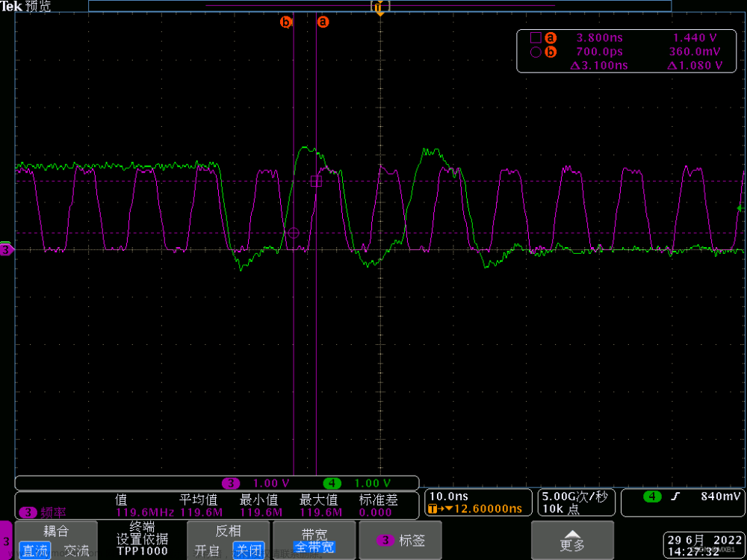
Task: Click the 标准差 column header
Action: point(378,500)
